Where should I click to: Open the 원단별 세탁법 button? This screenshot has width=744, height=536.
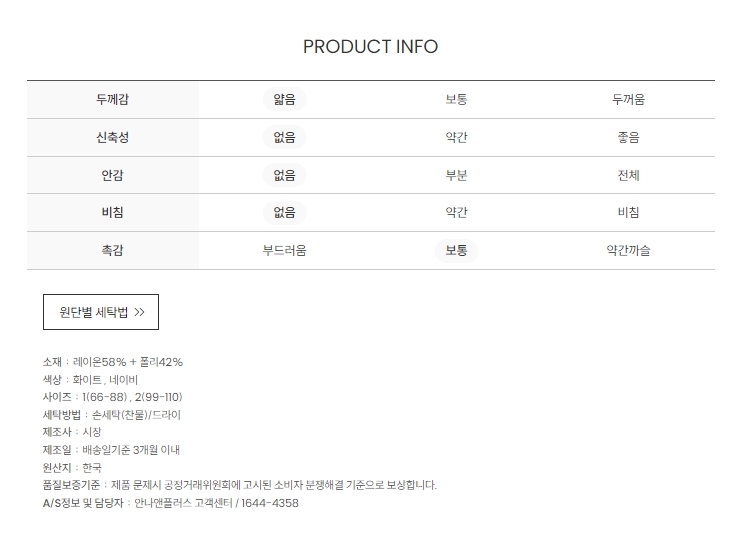pos(101,312)
